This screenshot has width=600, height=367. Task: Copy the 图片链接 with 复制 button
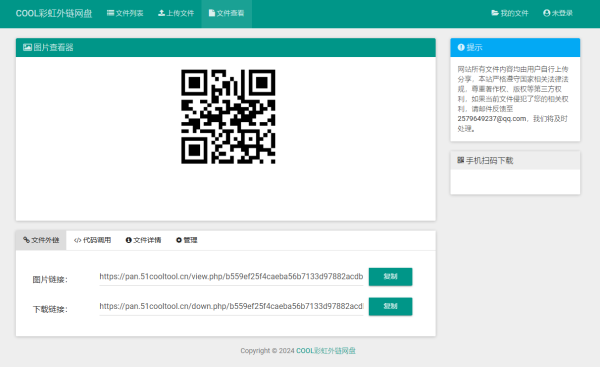(x=390, y=277)
